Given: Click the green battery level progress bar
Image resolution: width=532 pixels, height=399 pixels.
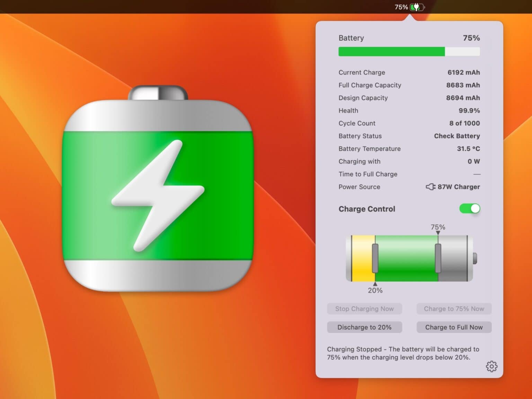Looking at the screenshot, I should [x=409, y=52].
